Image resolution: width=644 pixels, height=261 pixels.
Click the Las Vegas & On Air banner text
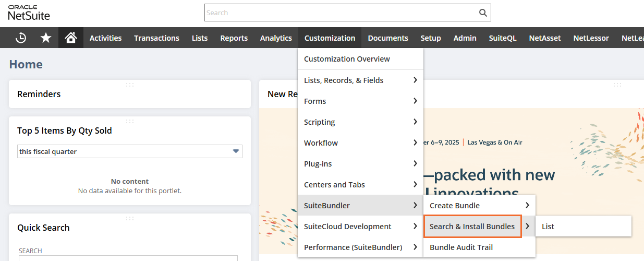pos(495,143)
